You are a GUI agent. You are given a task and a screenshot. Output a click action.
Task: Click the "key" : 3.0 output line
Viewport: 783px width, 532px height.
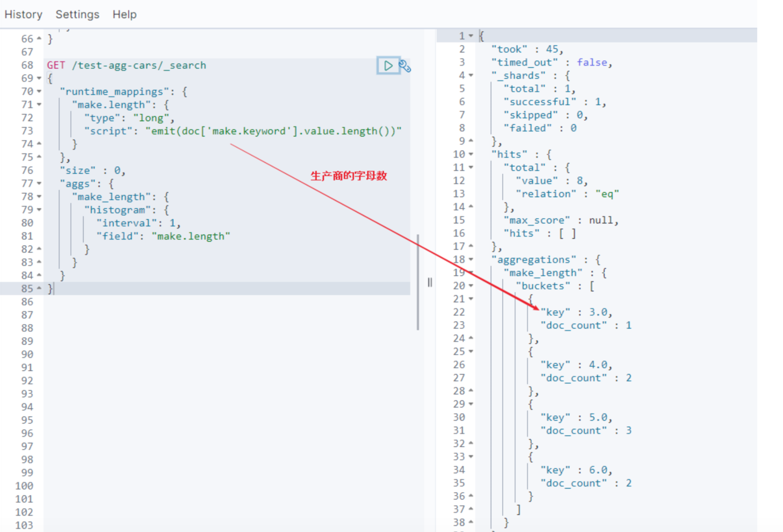point(576,312)
